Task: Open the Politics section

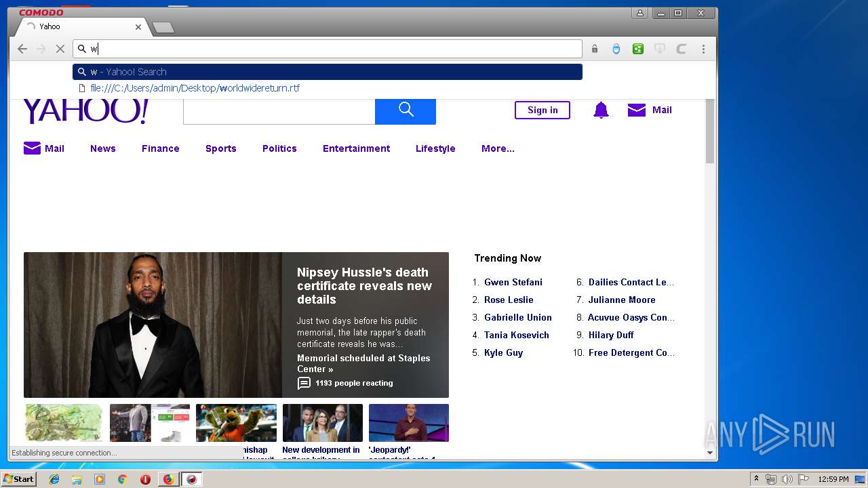Action: coord(279,148)
